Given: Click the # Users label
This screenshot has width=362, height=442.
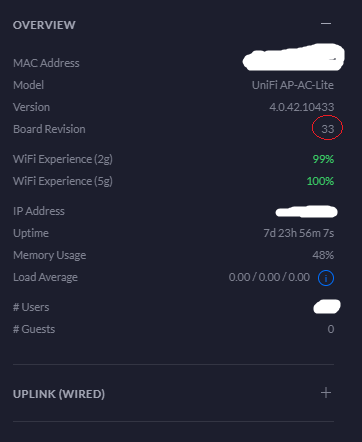Looking at the screenshot, I should pos(31,307).
